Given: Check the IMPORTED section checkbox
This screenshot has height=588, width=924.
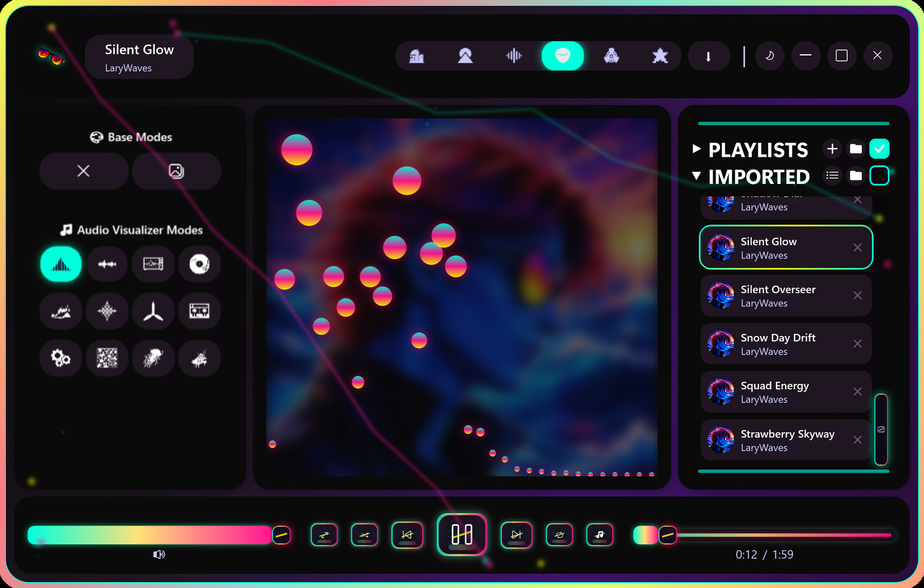Looking at the screenshot, I should point(879,175).
